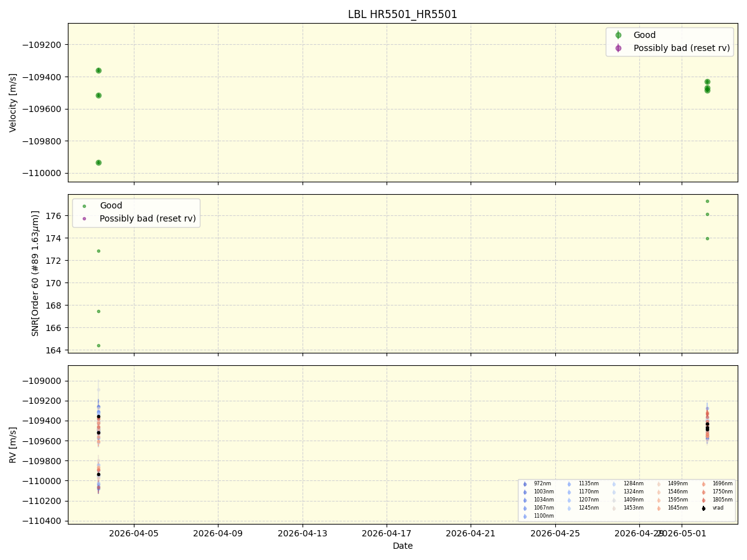Click the 1409nm legend marker
The width and height of the screenshot is (747, 560).
(614, 500)
